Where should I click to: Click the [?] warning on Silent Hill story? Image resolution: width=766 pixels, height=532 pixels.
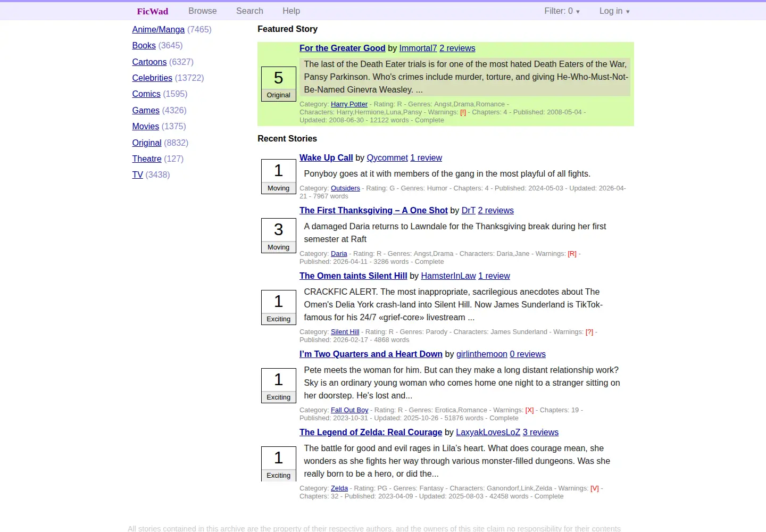(x=589, y=332)
